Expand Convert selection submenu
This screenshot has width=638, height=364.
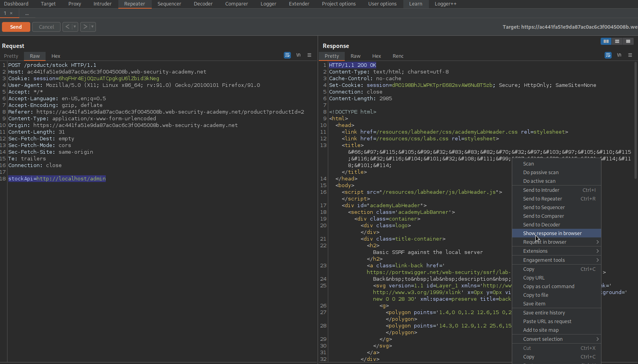[557, 339]
